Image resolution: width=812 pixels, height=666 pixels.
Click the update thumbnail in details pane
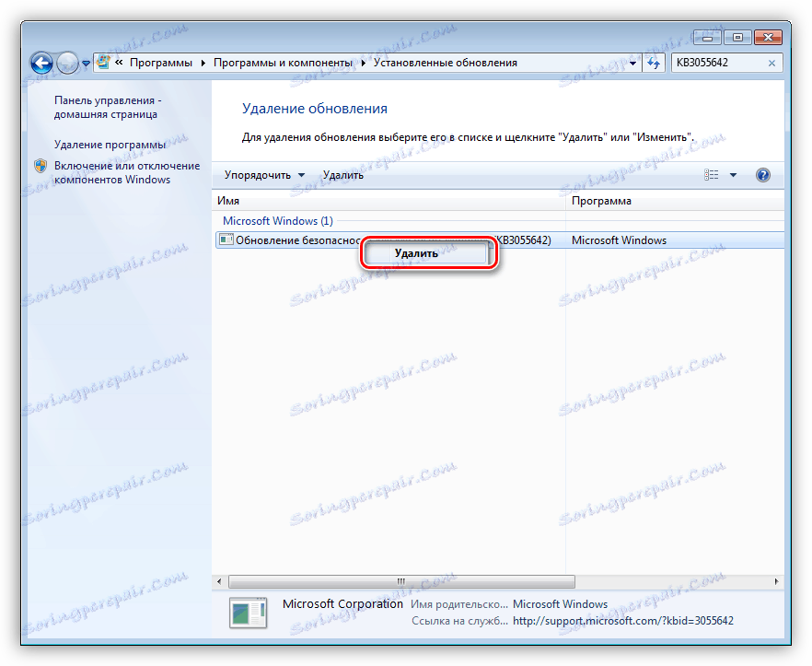[x=248, y=613]
